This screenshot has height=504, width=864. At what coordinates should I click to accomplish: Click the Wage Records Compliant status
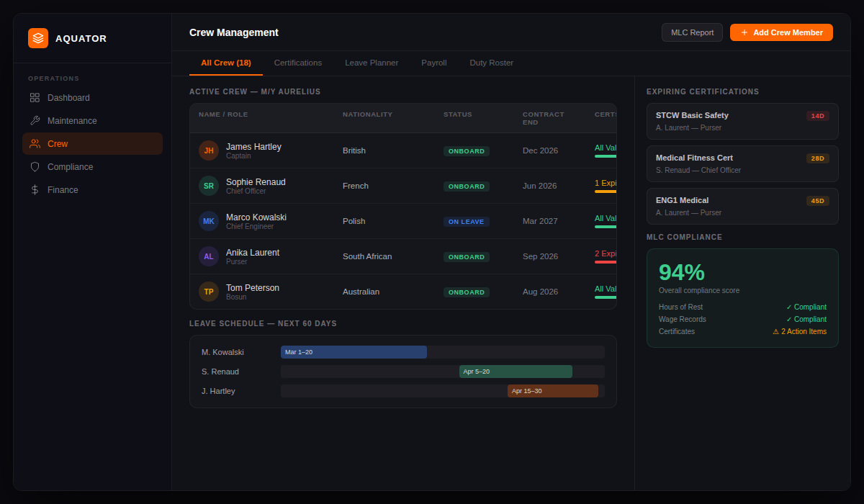click(x=806, y=319)
